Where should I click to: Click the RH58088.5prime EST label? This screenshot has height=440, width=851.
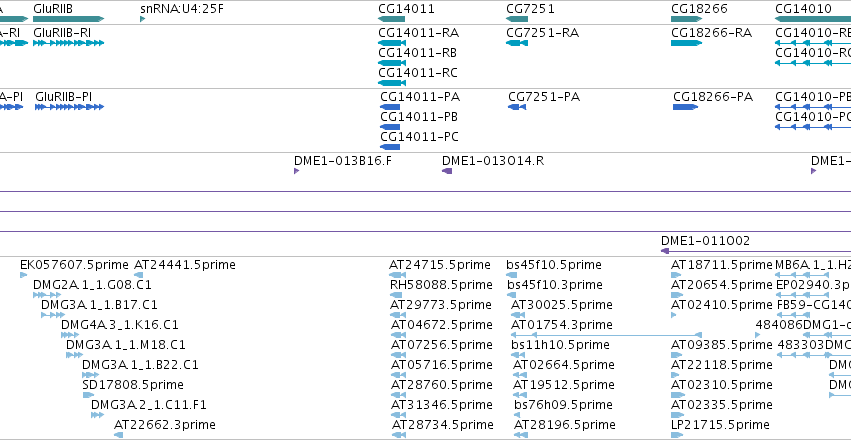tap(441, 285)
